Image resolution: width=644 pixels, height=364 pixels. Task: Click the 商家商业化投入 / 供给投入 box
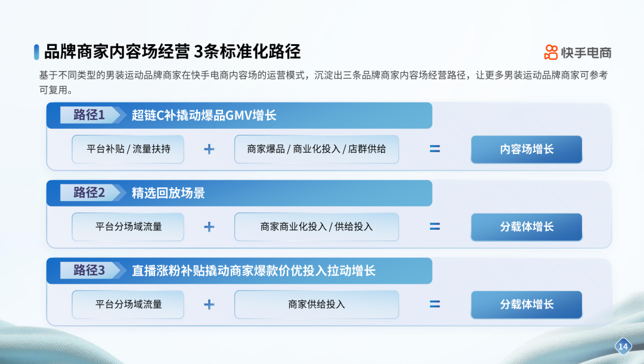pos(317,227)
